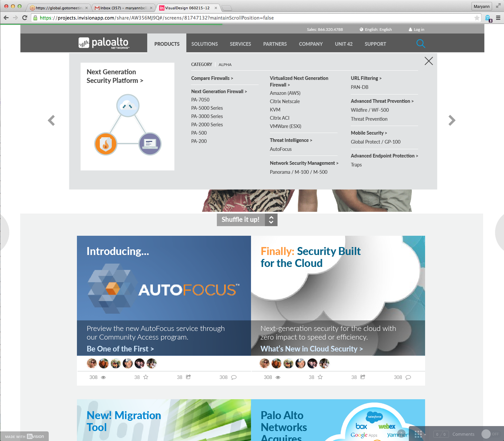
Task: Star the Cloud Security card
Action: [320, 377]
